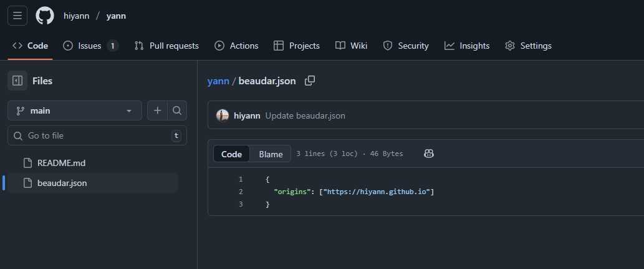644x269 pixels.
Task: Click the Copilot icon in file toolbar
Action: tap(429, 154)
